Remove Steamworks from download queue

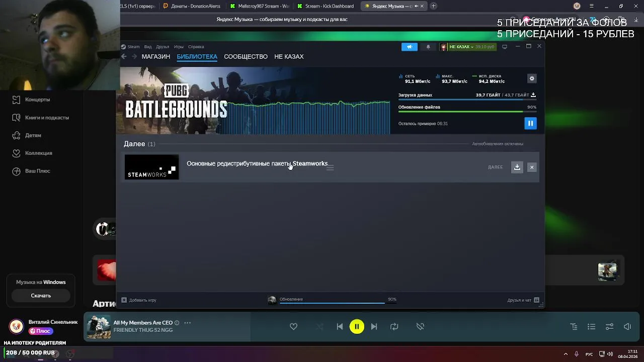[x=532, y=167]
